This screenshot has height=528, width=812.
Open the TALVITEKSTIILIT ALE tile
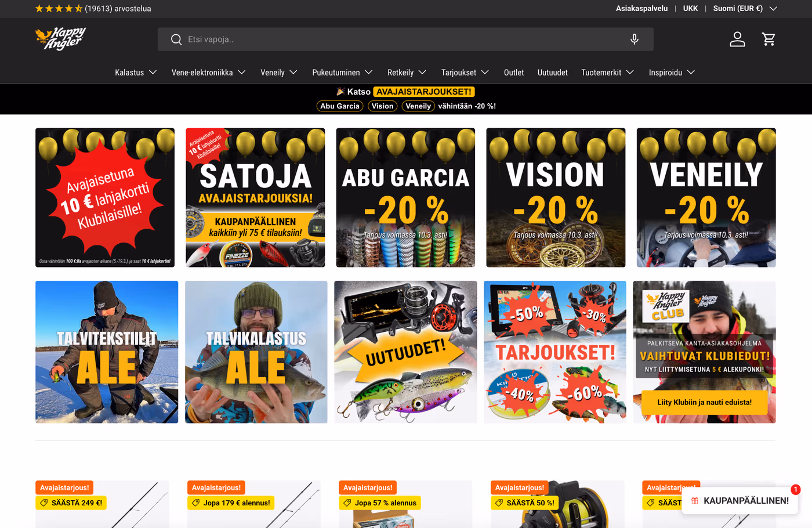coord(107,352)
